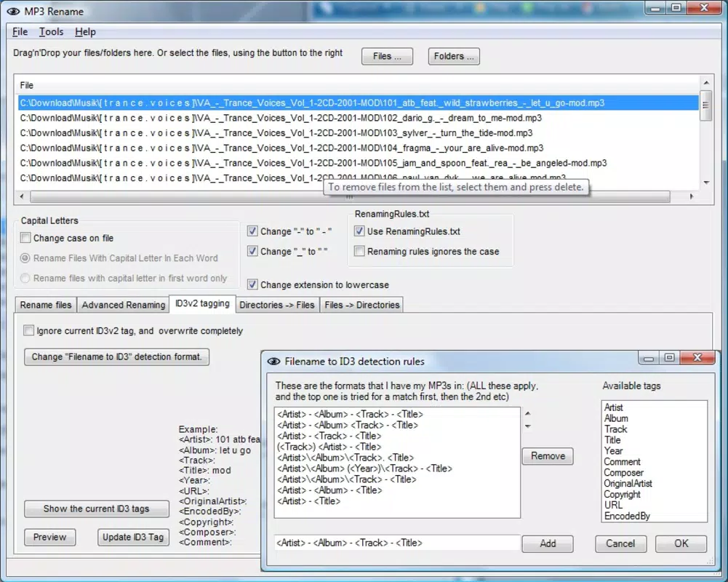
Task: Check Ignore current ID3v2 tag and overwrite completely
Action: [29, 330]
